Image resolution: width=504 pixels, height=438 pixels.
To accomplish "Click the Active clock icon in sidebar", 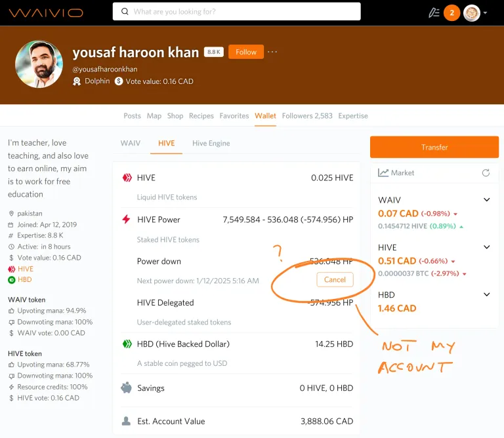I will (11, 247).
